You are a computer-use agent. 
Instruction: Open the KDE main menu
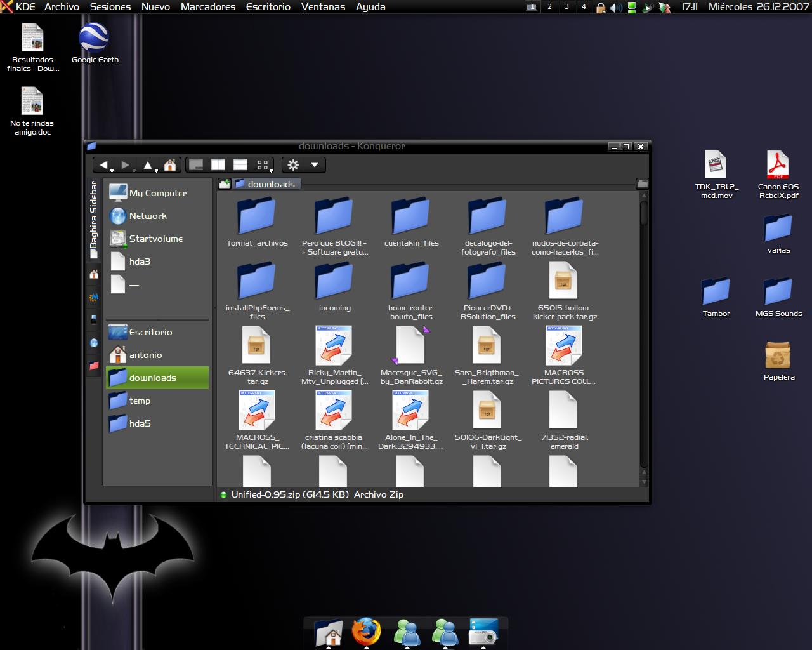click(x=18, y=7)
